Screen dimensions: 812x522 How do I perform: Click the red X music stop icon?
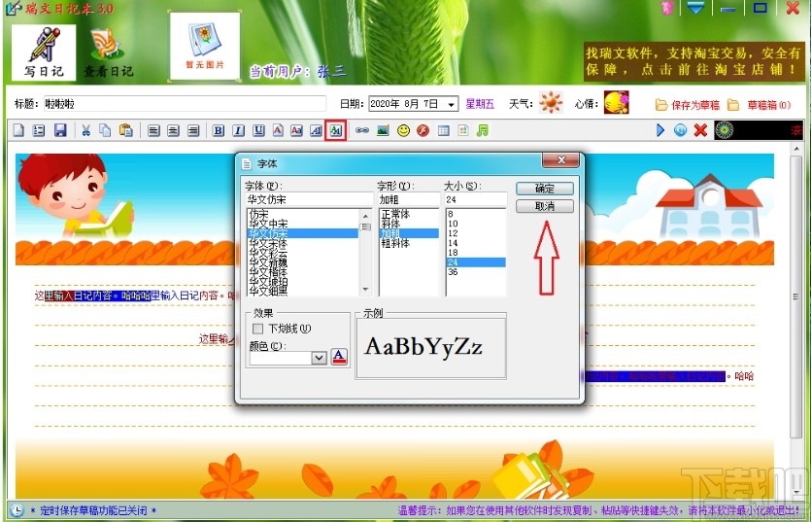(x=700, y=130)
